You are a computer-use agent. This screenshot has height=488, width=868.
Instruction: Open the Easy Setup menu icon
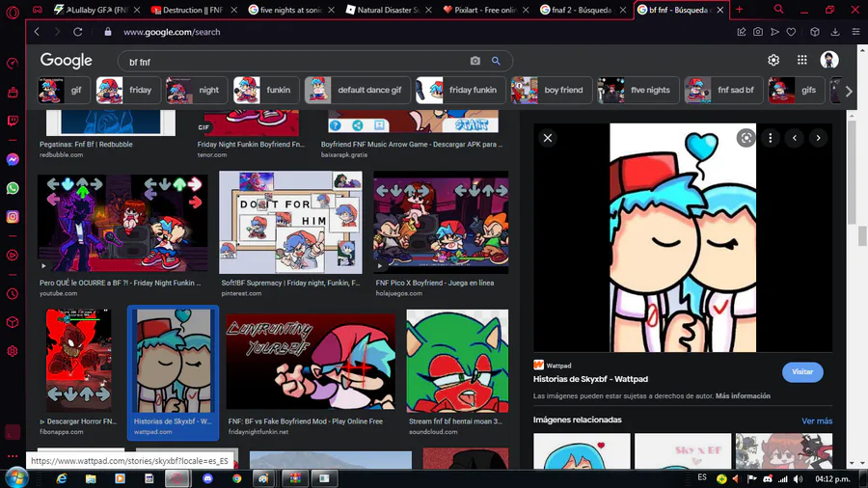coord(855,32)
